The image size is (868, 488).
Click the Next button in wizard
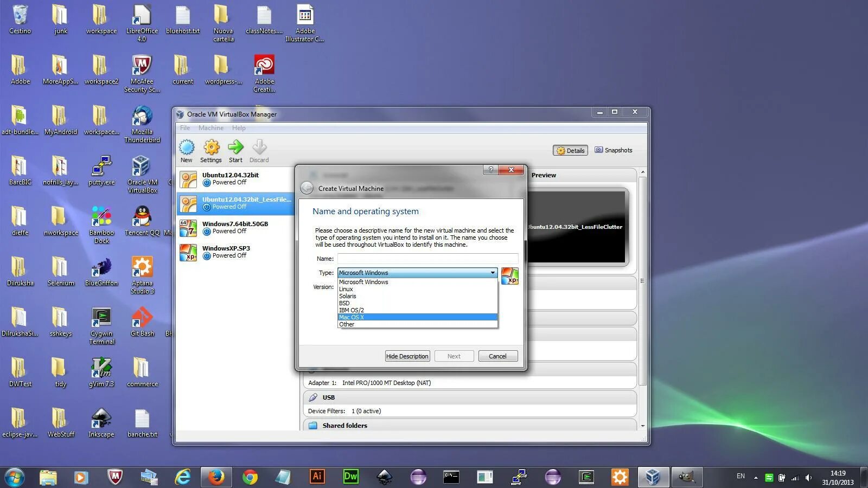pyautogui.click(x=454, y=356)
